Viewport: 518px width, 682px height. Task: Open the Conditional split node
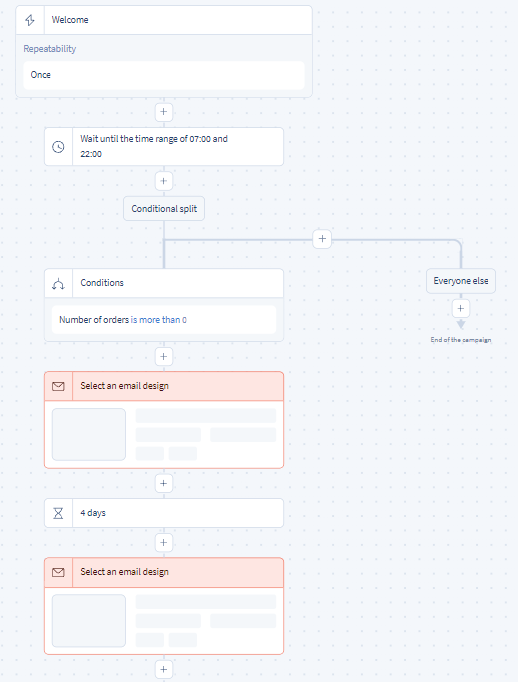pos(164,209)
